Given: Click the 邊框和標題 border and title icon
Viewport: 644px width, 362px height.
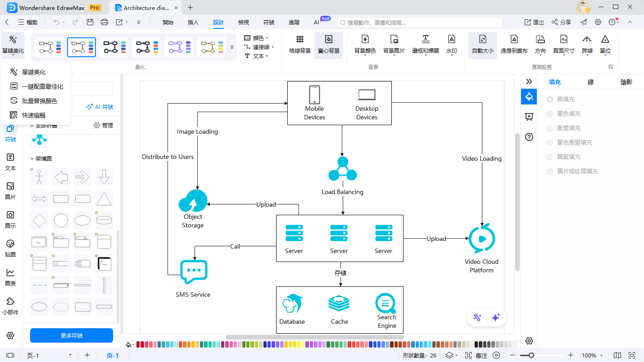Looking at the screenshot, I should click(425, 45).
